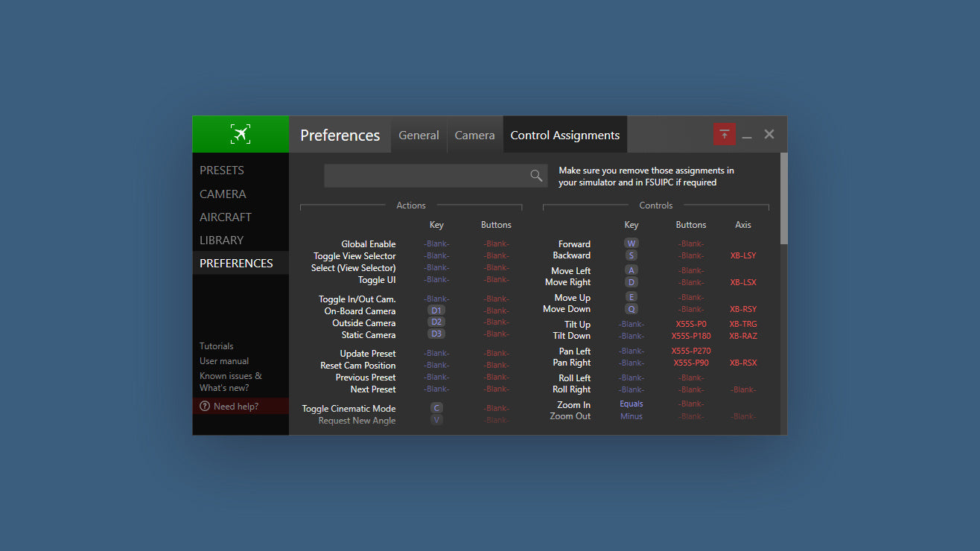Minimize the Preferences window
This screenshot has height=551, width=980.
click(x=747, y=136)
